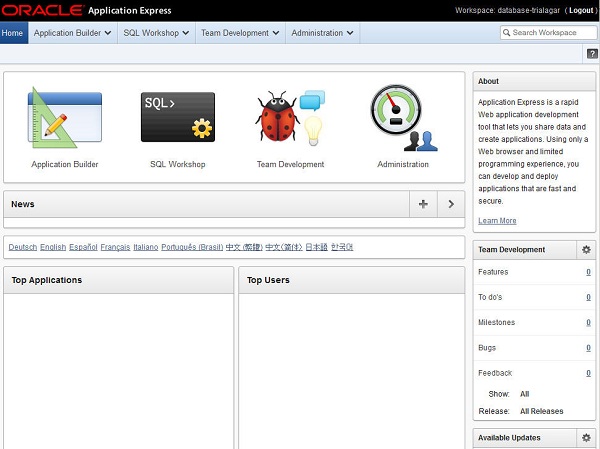Click the search magnifier icon
Viewport: 600px width, 449px height.
[506, 33]
